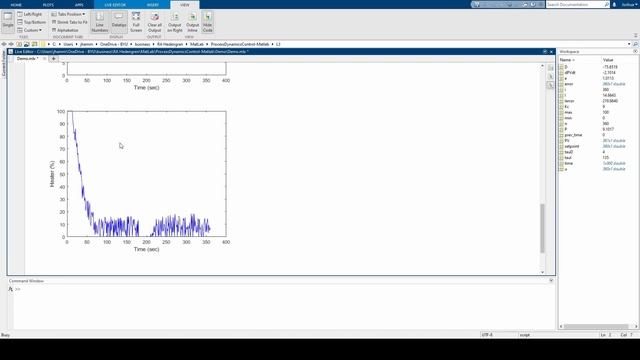Image resolution: width=640 pixels, height=360 pixels.
Task: Go back in folder history
Action: tap(4, 44)
